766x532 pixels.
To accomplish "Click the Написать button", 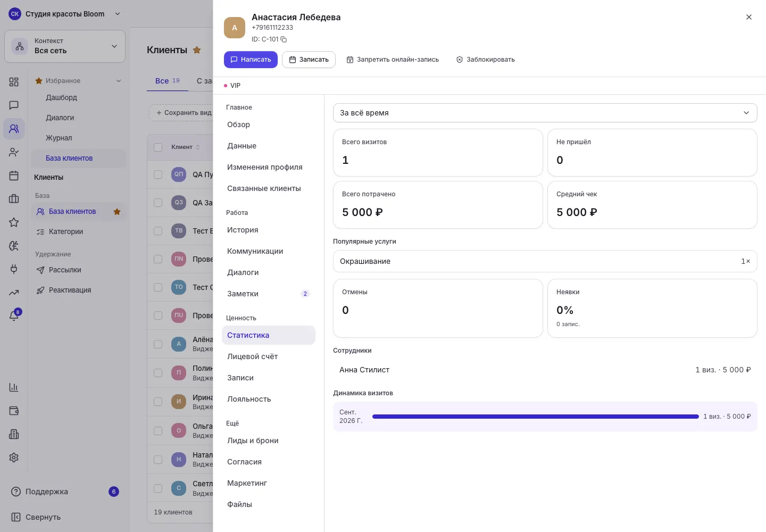I will tap(251, 60).
